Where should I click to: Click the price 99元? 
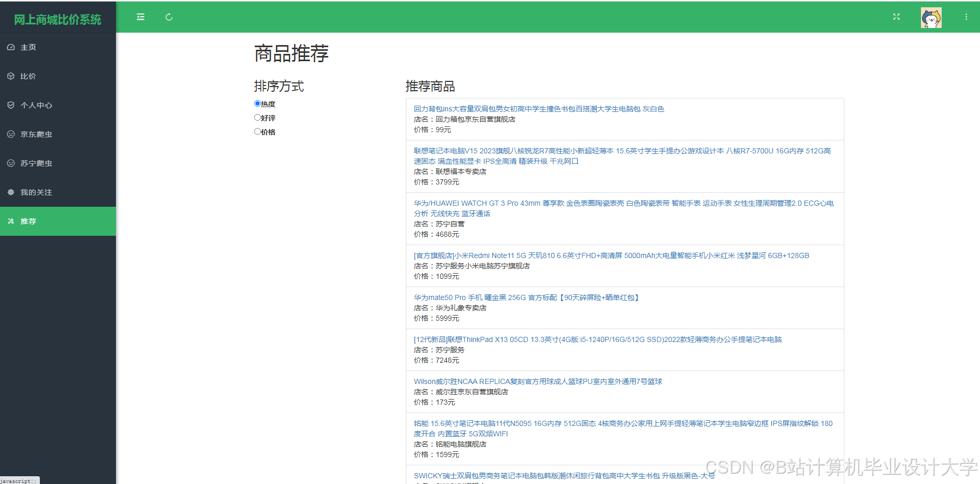(x=443, y=130)
